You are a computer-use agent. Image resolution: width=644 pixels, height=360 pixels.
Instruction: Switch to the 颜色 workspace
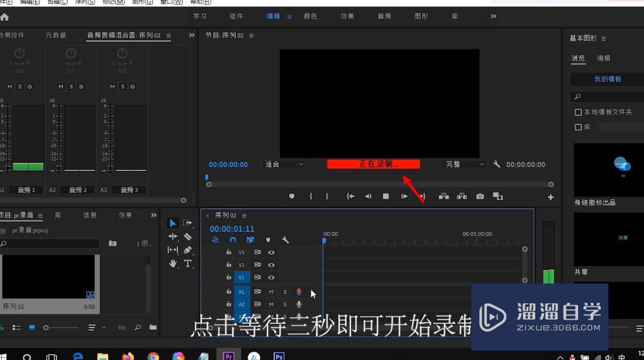tap(311, 16)
